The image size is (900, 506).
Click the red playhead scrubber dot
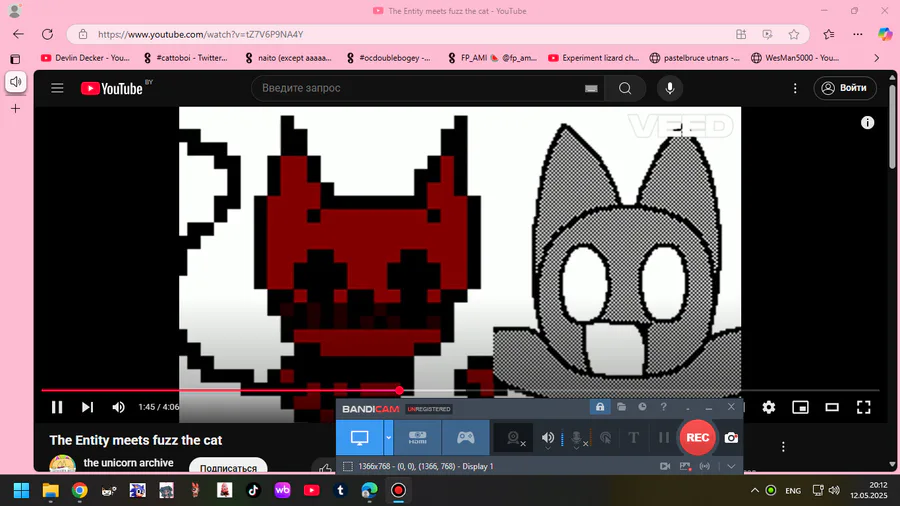pyautogui.click(x=399, y=391)
